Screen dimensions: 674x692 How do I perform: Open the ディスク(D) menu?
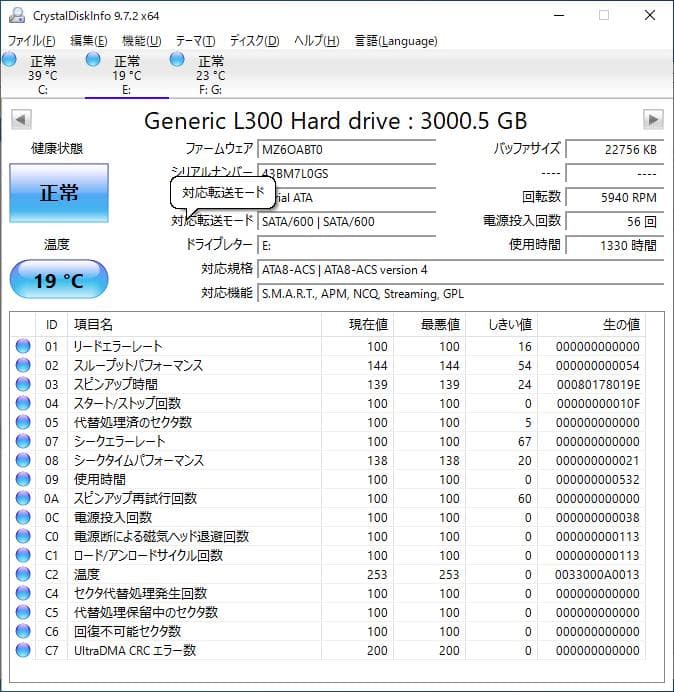[x=254, y=41]
